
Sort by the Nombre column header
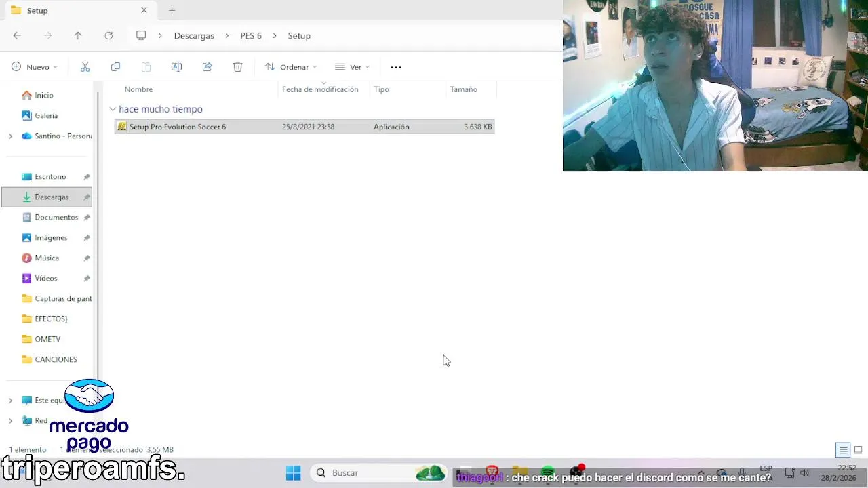[138, 89]
